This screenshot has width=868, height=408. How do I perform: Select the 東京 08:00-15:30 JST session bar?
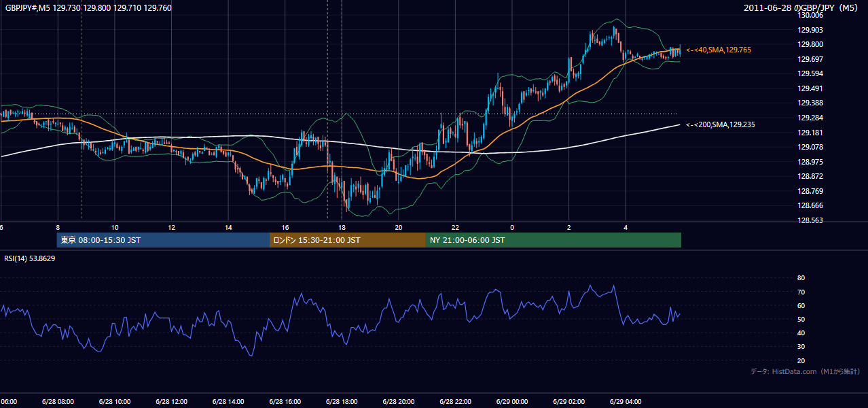[163, 240]
